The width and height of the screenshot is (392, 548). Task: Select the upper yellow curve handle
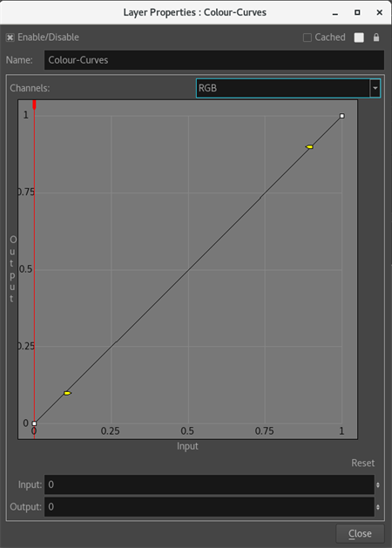(309, 146)
